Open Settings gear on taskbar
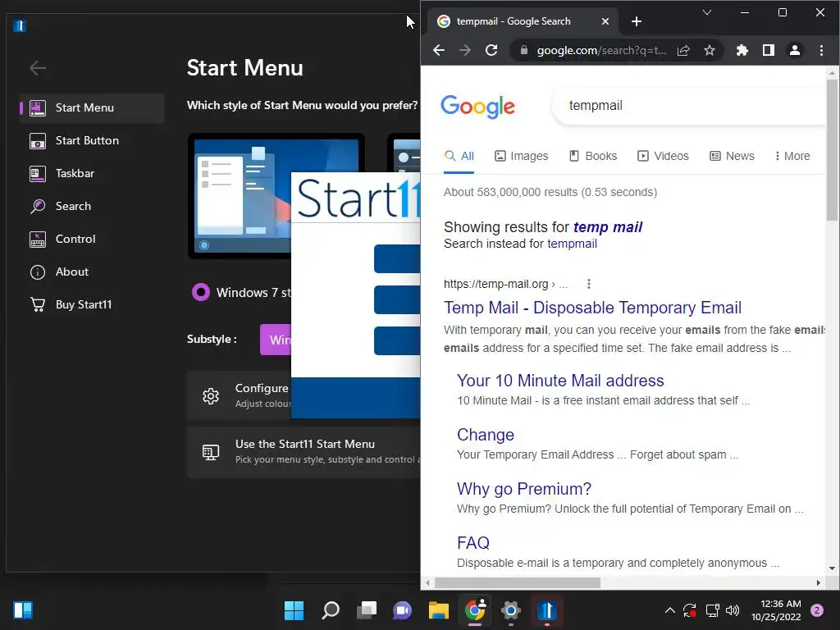 (x=510, y=610)
